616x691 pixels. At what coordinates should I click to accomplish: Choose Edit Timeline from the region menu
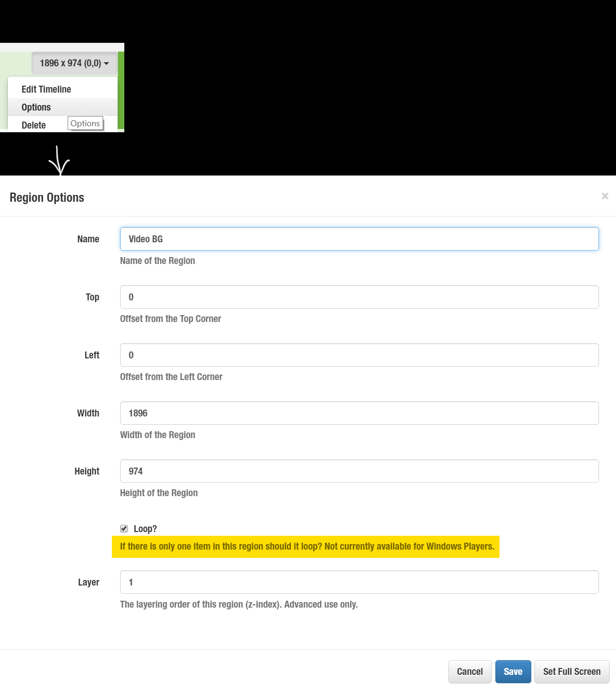[46, 89]
